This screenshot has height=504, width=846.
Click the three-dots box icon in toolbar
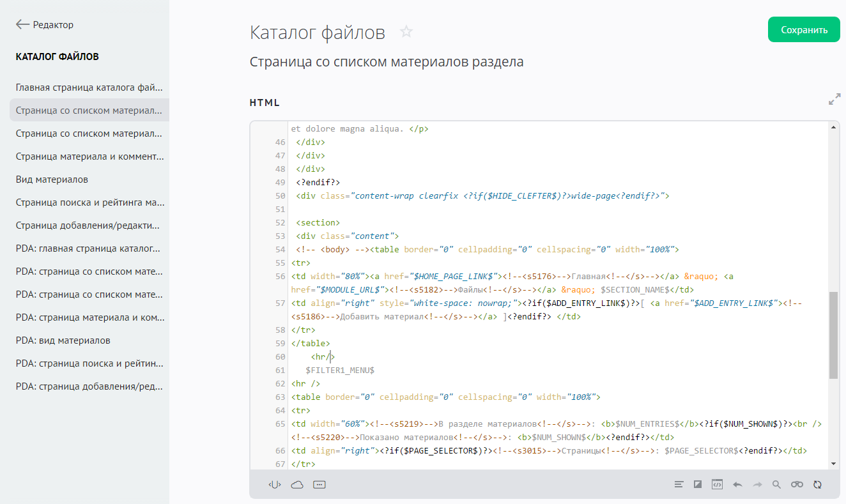click(x=319, y=485)
